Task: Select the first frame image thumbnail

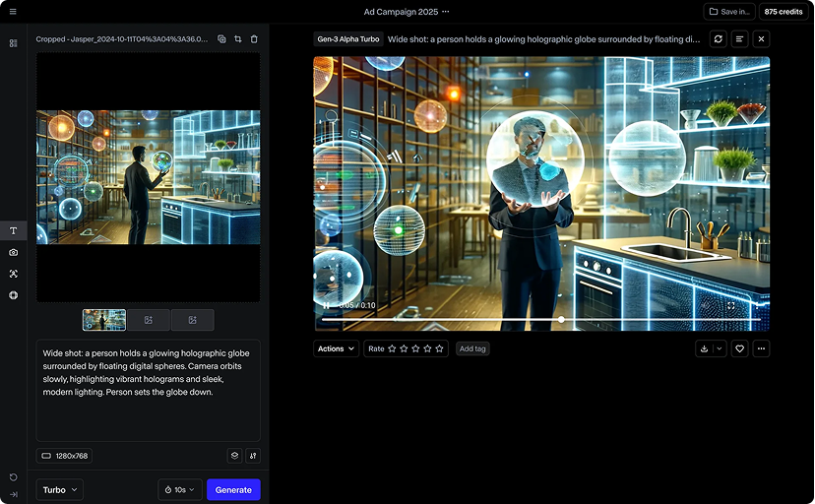Action: (104, 320)
